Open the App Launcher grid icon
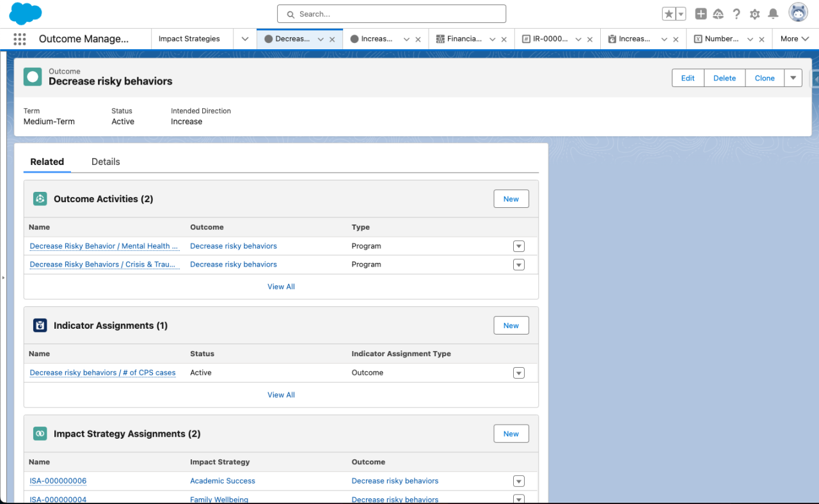The height and width of the screenshot is (504, 819). pos(20,39)
